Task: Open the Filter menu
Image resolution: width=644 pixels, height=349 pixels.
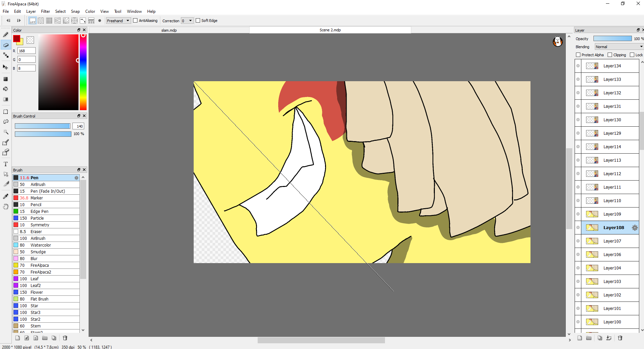Action: point(45,11)
